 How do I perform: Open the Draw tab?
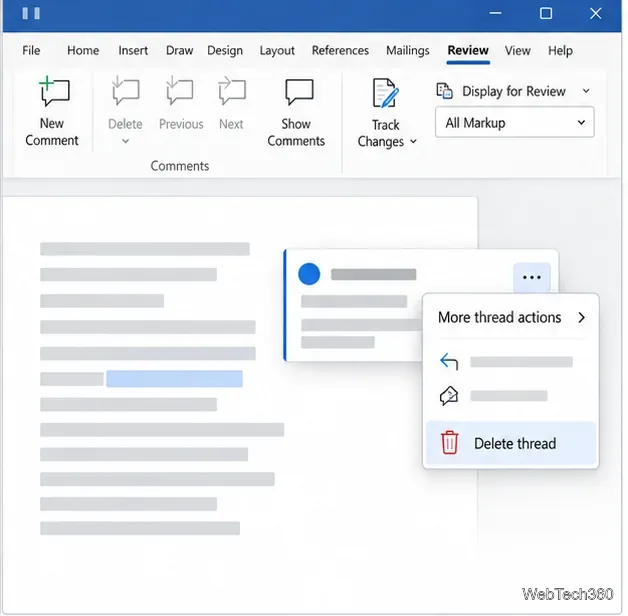(179, 50)
